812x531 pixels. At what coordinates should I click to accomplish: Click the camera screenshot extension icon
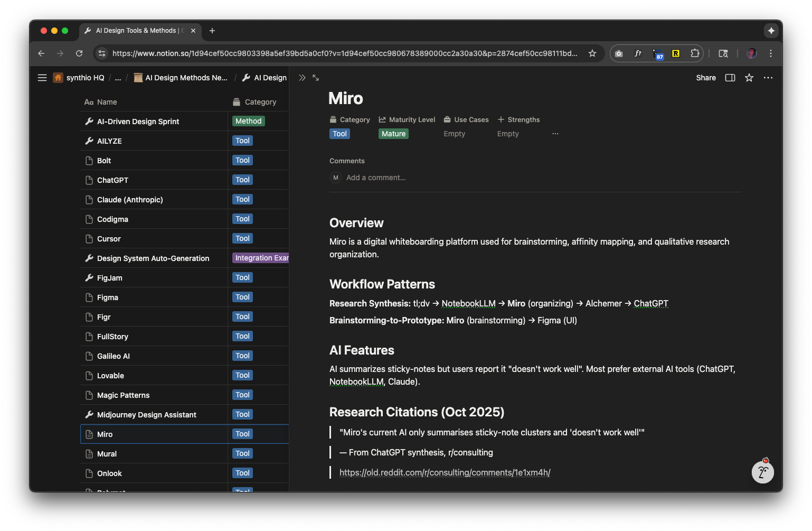(x=619, y=53)
